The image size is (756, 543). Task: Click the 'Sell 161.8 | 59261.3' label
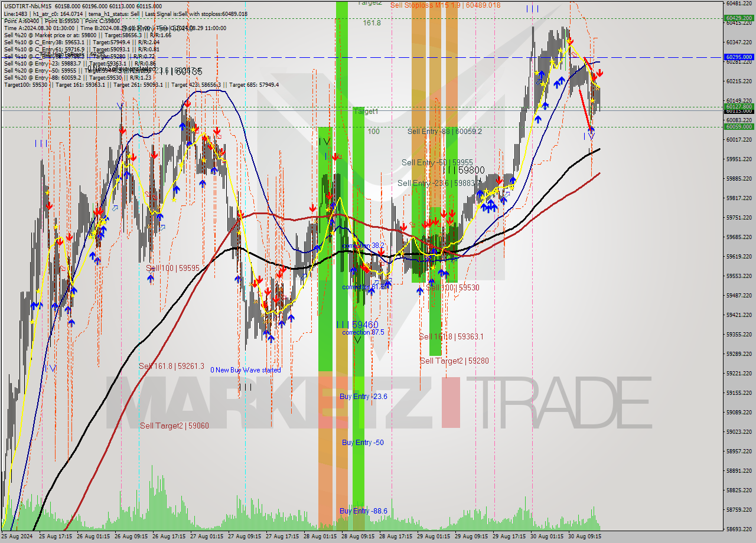(x=171, y=366)
